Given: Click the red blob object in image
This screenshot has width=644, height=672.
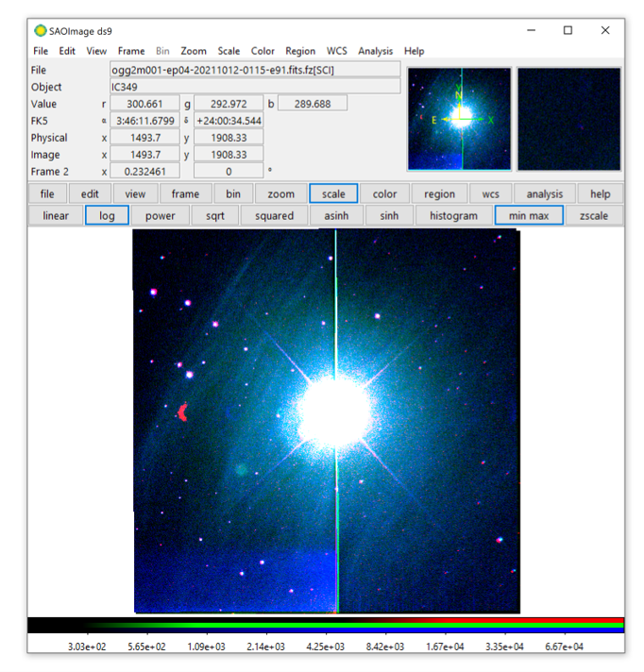Looking at the screenshot, I should tap(182, 412).
